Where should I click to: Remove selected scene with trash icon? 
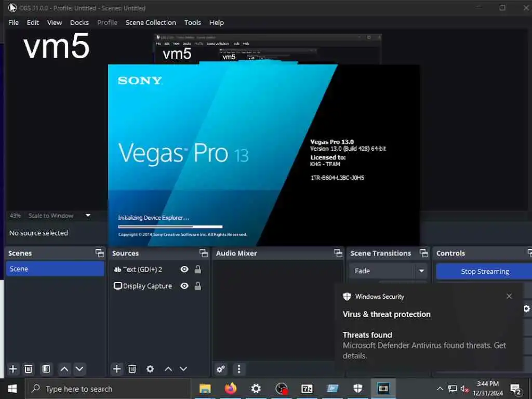29,369
